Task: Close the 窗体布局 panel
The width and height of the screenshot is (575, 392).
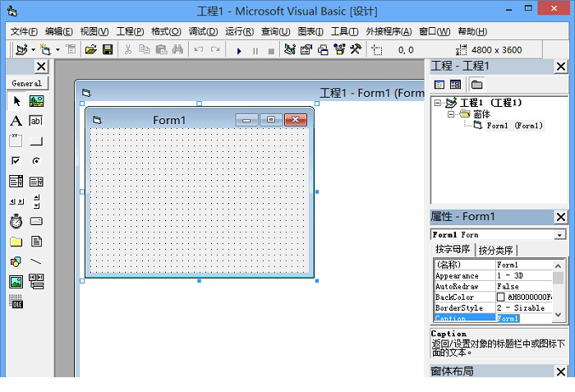Action: click(x=561, y=371)
